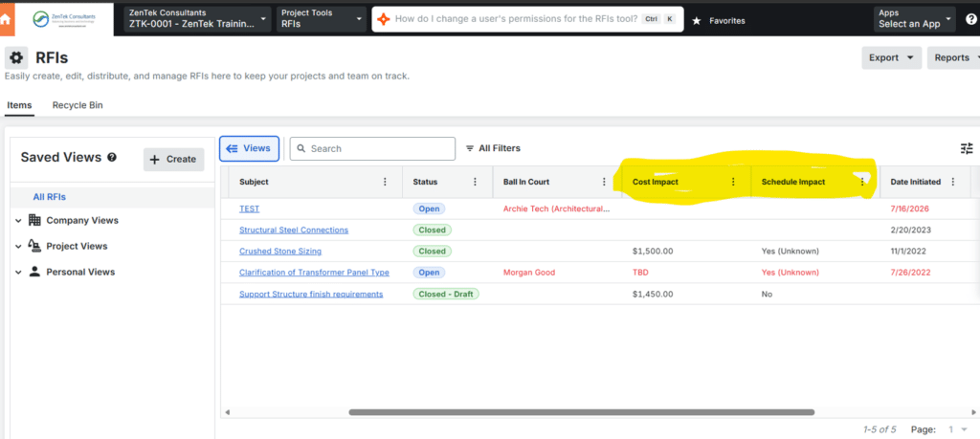
Task: Click the TBD cost impact cell
Action: 640,273
